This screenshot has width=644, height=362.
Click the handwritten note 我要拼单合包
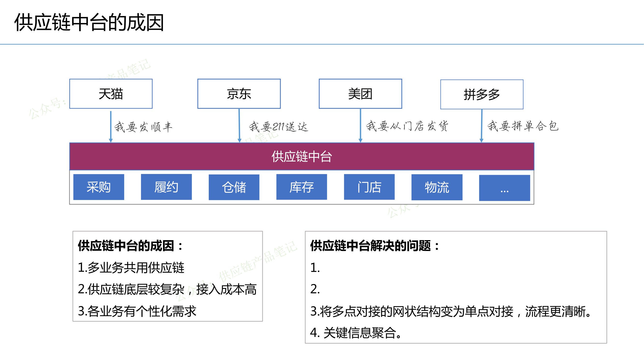coord(523,126)
